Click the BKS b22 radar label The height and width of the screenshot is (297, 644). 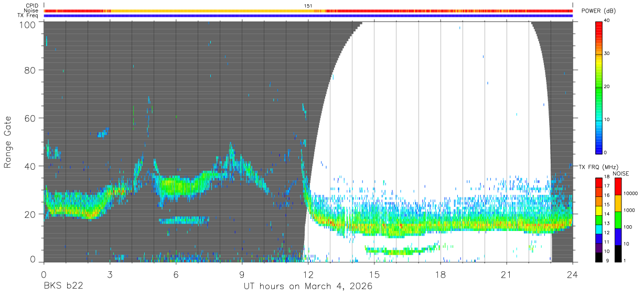point(63,287)
